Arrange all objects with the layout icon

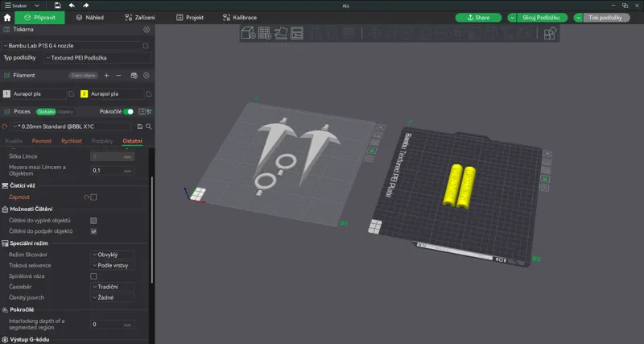tap(296, 33)
